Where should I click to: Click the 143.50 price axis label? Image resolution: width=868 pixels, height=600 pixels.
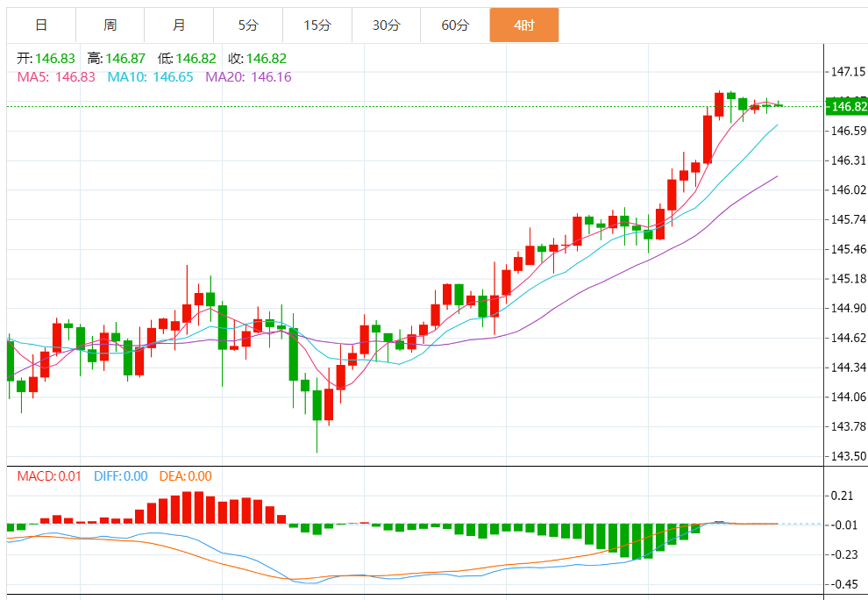coord(848,456)
